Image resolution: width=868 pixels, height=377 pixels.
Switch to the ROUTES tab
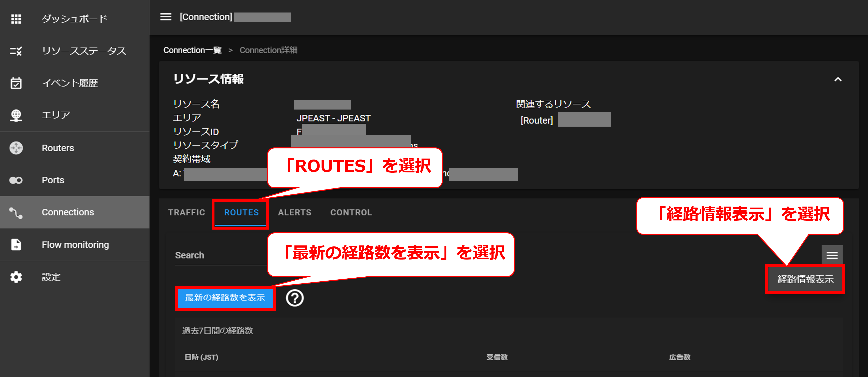coord(241,212)
